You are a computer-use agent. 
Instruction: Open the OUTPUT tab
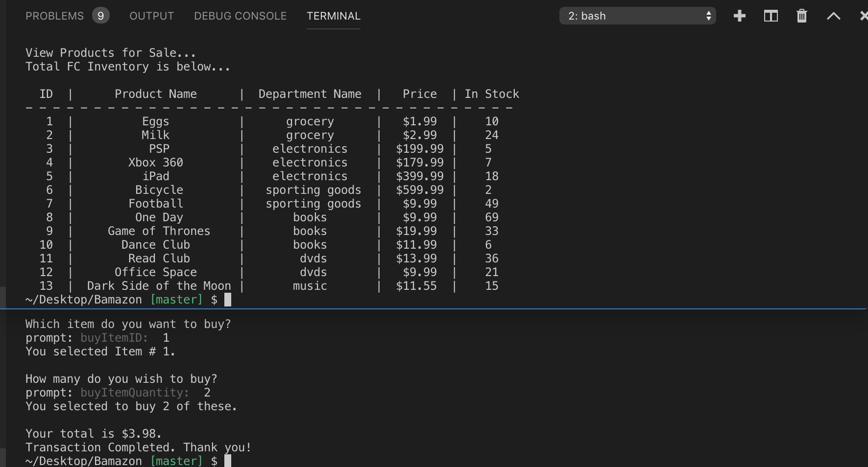coord(151,16)
